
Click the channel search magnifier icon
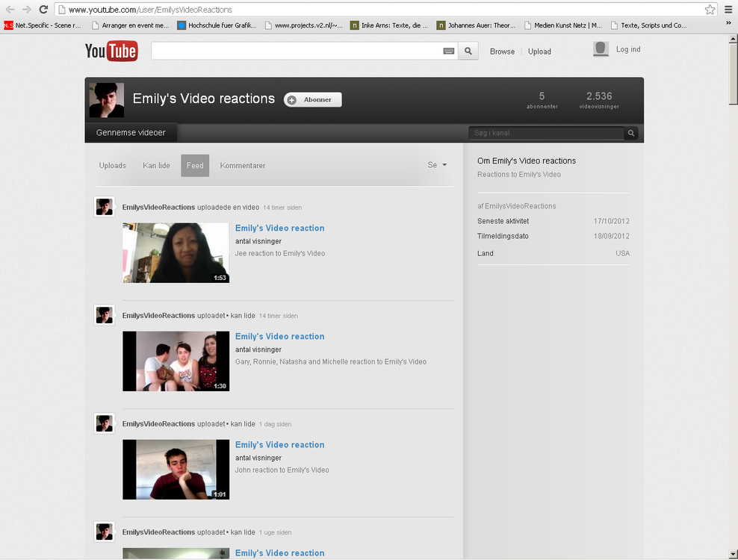[x=631, y=133]
